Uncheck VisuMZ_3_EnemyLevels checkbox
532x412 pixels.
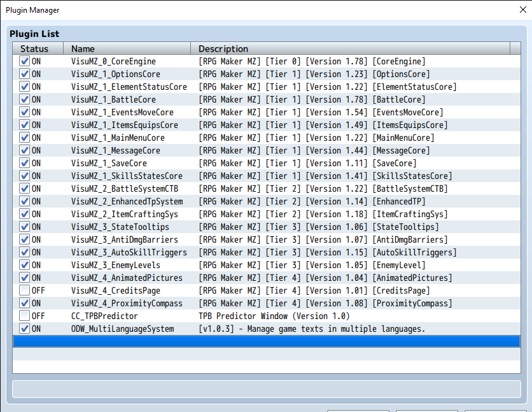pyautogui.click(x=24, y=265)
